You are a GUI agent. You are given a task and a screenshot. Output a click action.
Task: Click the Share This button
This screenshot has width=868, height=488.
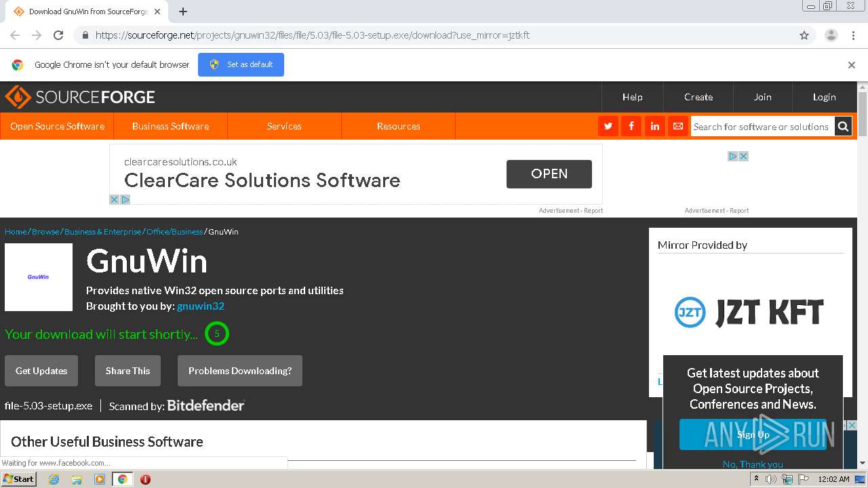(127, 371)
